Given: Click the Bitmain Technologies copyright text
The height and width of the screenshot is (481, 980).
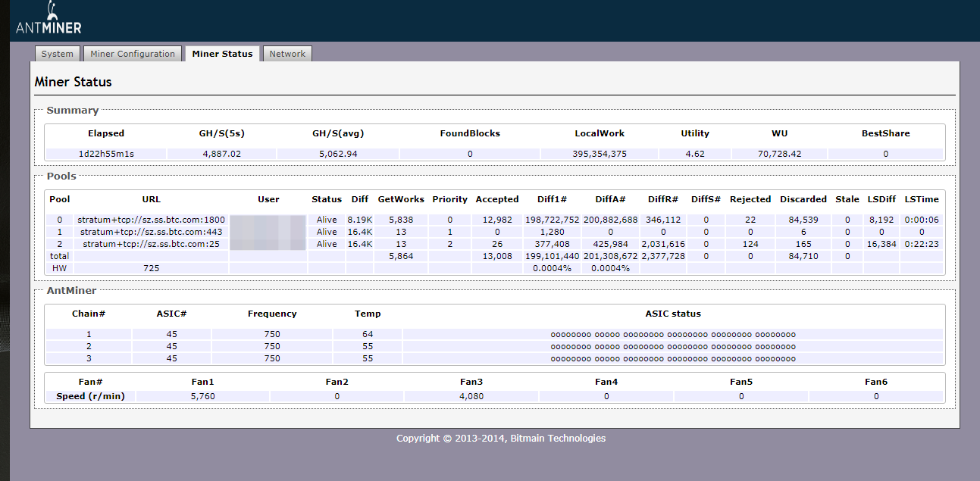Looking at the screenshot, I should [501, 438].
